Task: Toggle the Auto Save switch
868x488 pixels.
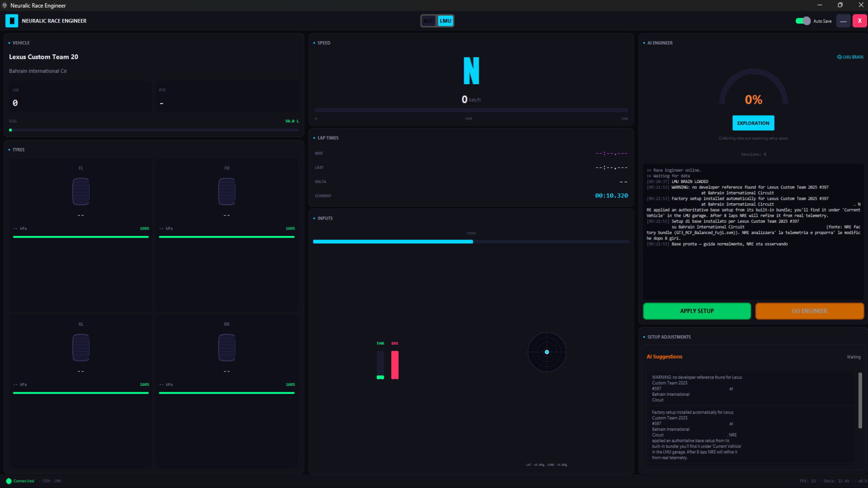Action: point(803,21)
